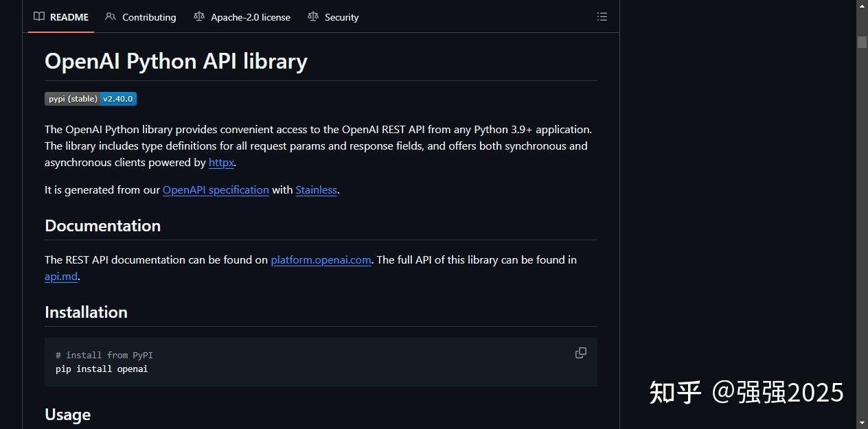Open the README tab
868x429 pixels.
pos(61,17)
